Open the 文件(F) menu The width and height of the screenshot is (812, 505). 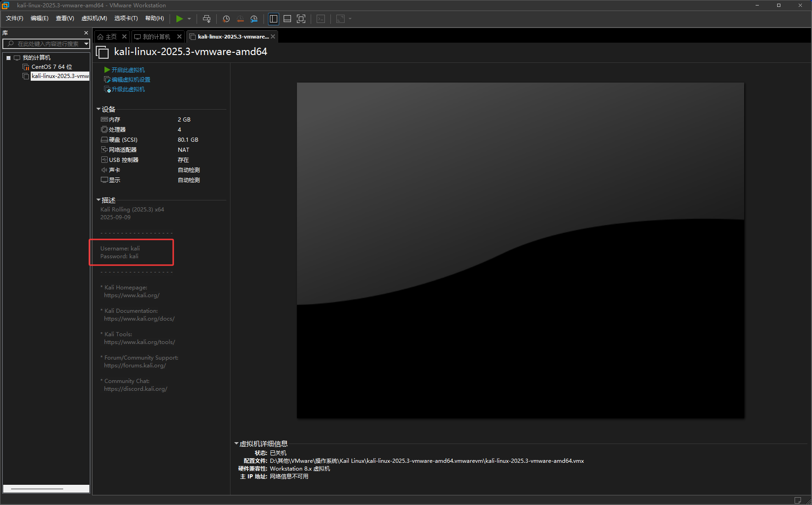click(x=14, y=18)
